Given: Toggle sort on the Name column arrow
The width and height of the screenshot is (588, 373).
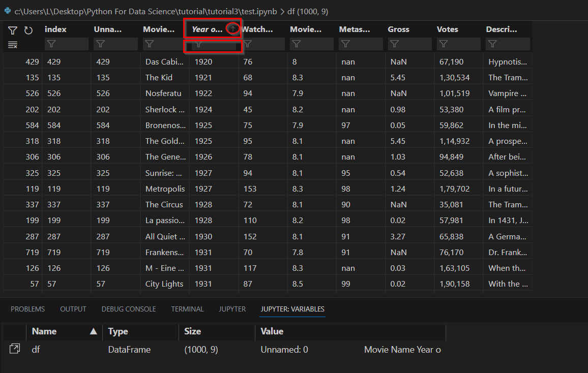Looking at the screenshot, I should pos(94,331).
